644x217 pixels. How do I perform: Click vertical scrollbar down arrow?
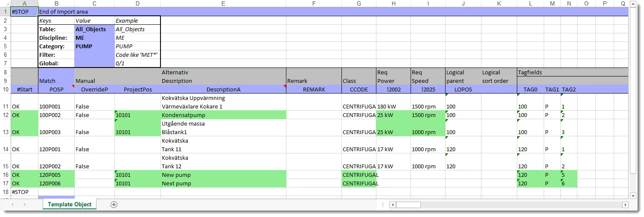[x=634, y=196]
